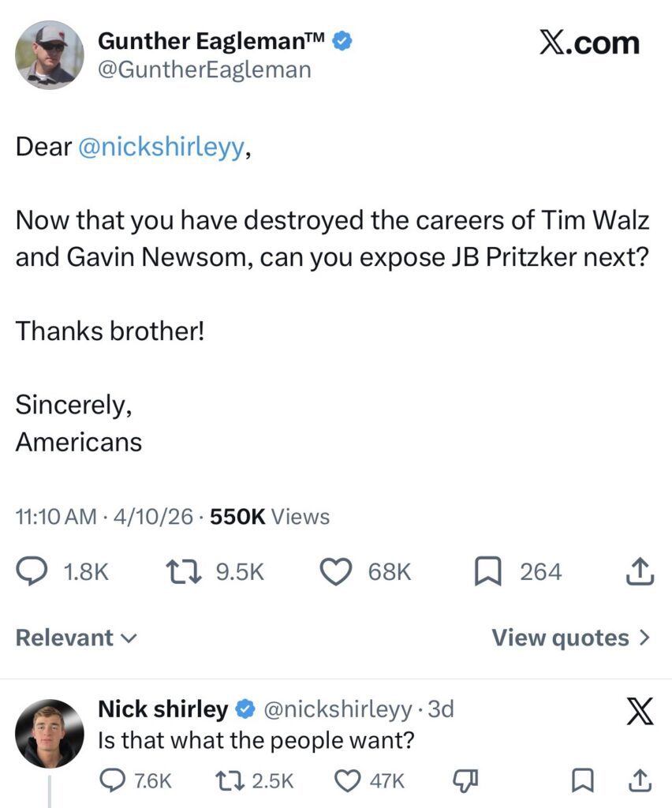
Task: Like Nick Shirley's reply
Action: (347, 780)
